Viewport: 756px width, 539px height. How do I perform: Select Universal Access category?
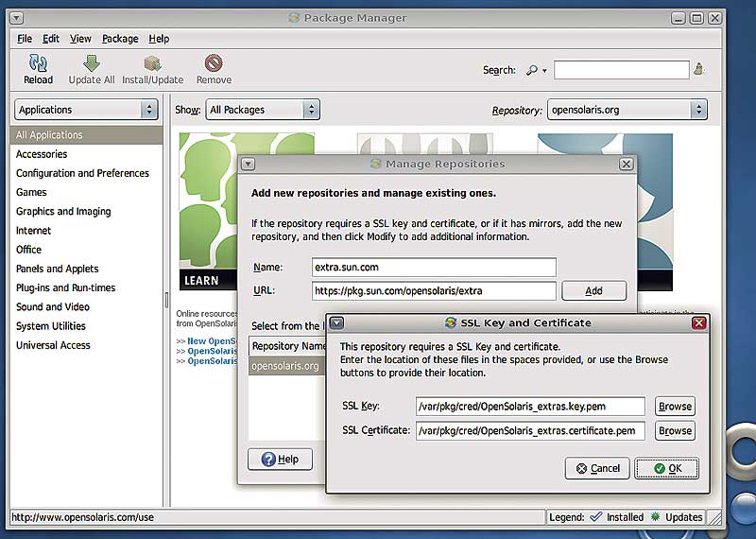coord(86,345)
